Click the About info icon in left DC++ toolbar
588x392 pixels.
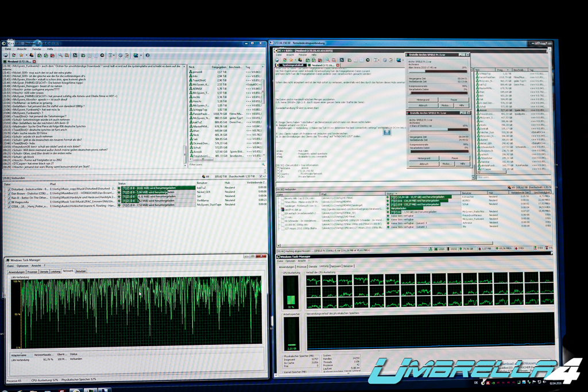148,56
